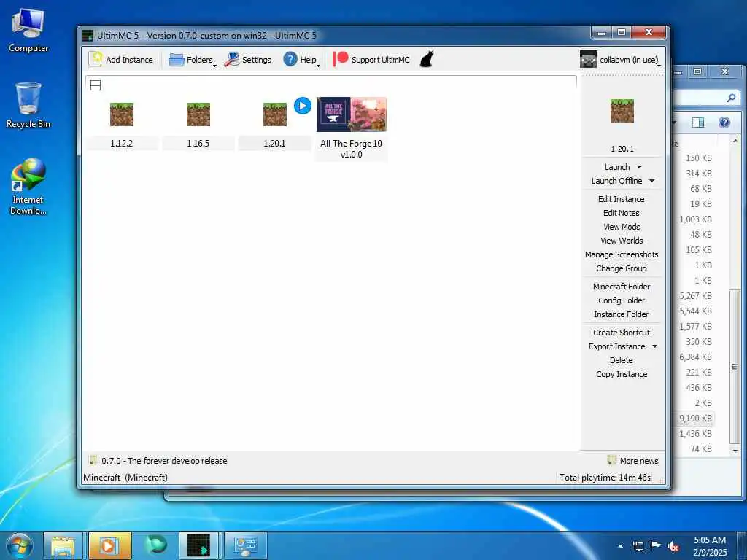Click View Mods
747x560 pixels.
tap(622, 227)
